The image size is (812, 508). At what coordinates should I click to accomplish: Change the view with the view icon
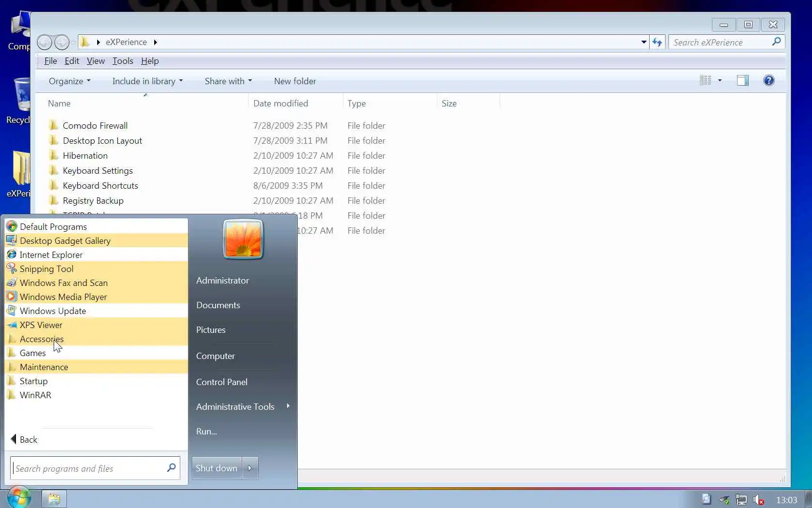tap(706, 80)
